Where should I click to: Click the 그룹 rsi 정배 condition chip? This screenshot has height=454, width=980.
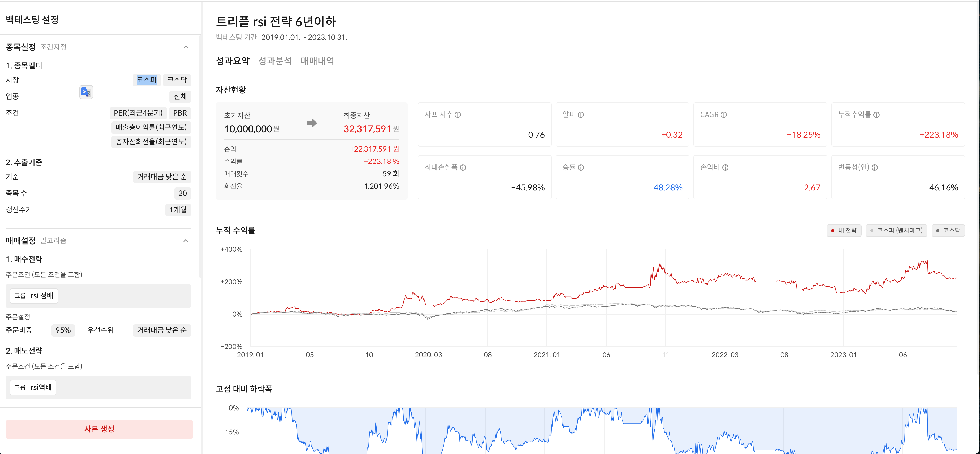34,296
